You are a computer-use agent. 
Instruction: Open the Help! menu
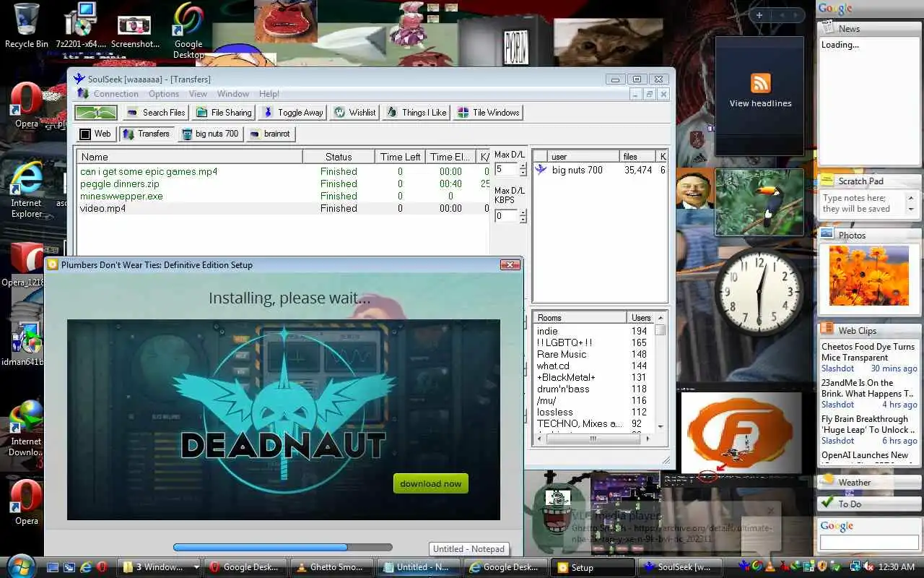[x=269, y=94]
